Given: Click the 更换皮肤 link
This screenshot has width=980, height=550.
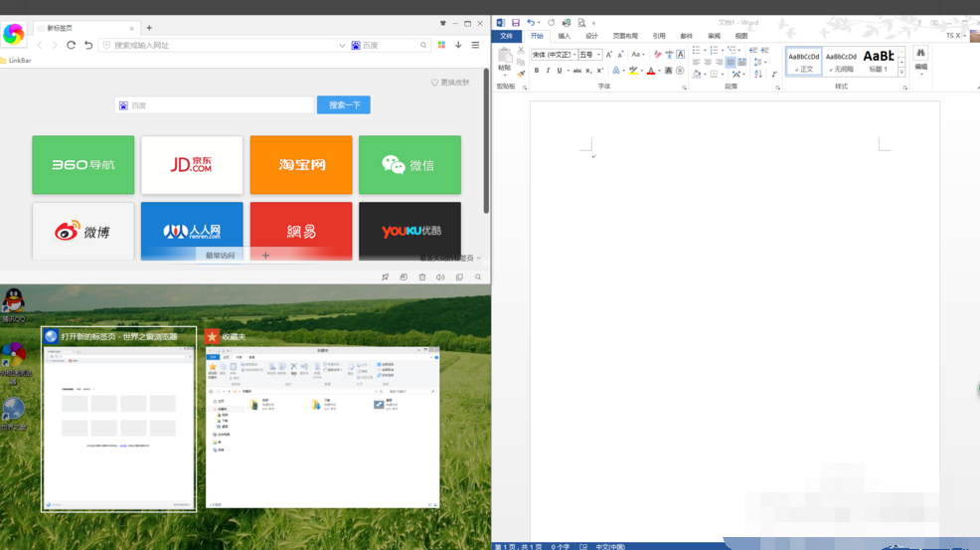Looking at the screenshot, I should tap(450, 83).
